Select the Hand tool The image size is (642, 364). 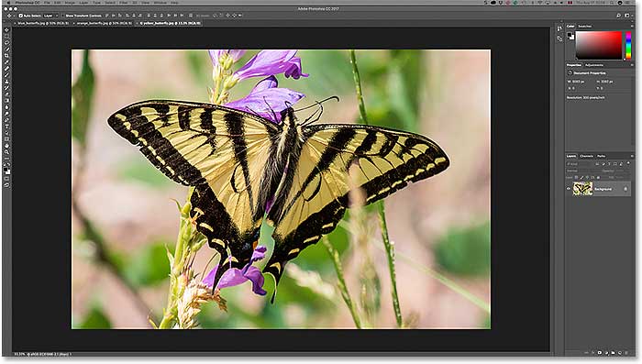coord(6,146)
